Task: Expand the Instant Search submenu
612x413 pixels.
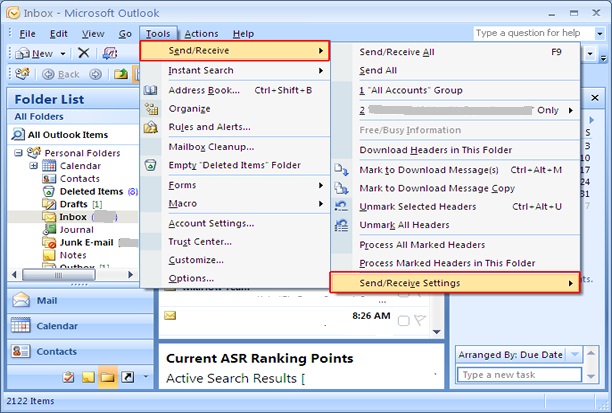Action: point(235,70)
